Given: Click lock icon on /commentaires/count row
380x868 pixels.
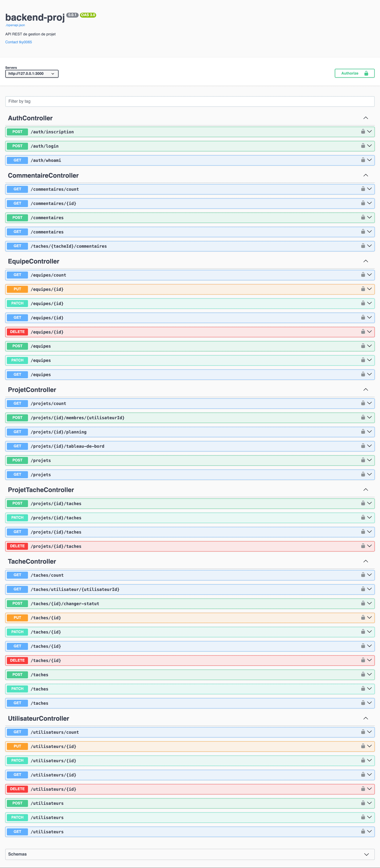Looking at the screenshot, I should tap(363, 189).
